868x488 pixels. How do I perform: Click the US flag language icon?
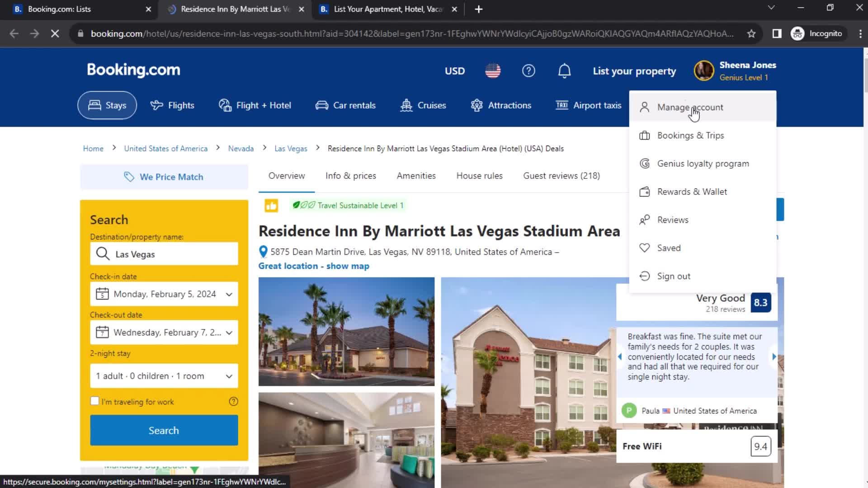[x=493, y=71]
